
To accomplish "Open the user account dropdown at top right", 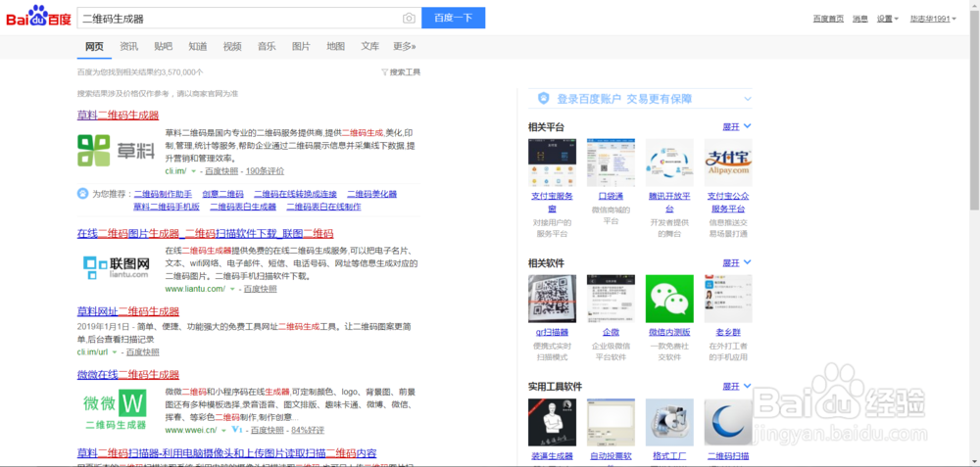I will (933, 19).
